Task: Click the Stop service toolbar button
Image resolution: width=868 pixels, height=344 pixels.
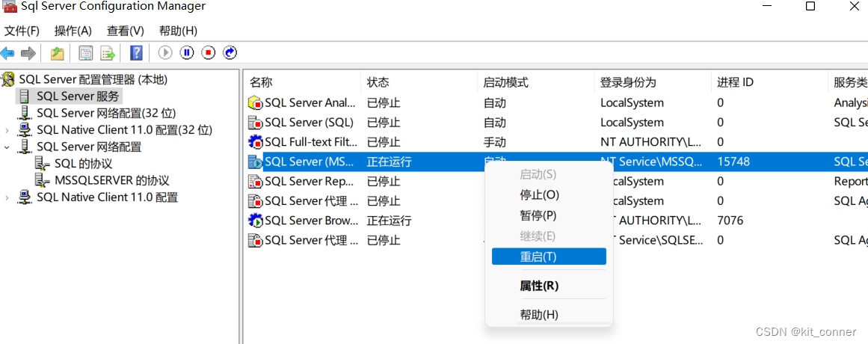Action: tap(208, 52)
